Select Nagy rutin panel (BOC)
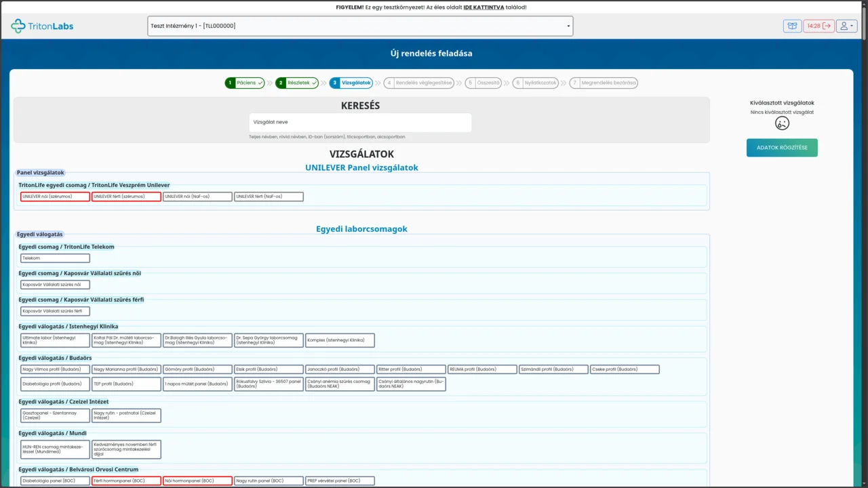Viewport: 868px width, 488px height. pyautogui.click(x=269, y=481)
